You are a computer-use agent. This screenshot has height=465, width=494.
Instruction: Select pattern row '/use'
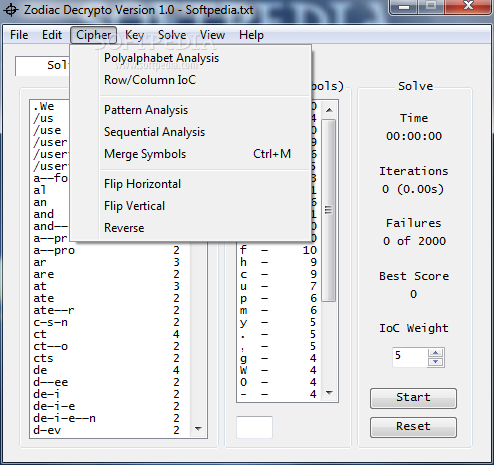click(50, 130)
